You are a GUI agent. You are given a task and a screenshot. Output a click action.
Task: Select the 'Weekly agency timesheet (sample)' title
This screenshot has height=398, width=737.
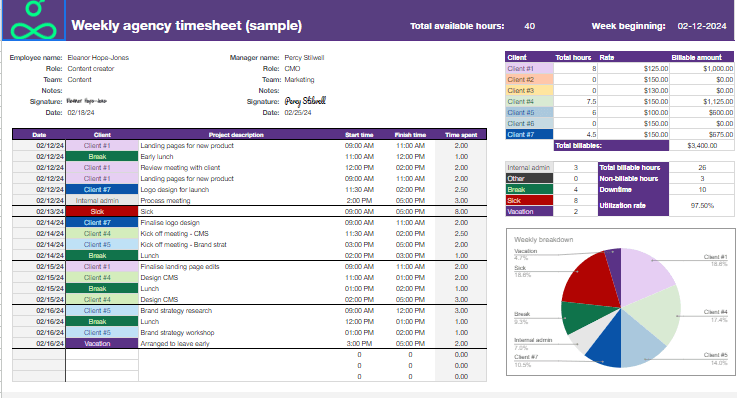tap(187, 25)
